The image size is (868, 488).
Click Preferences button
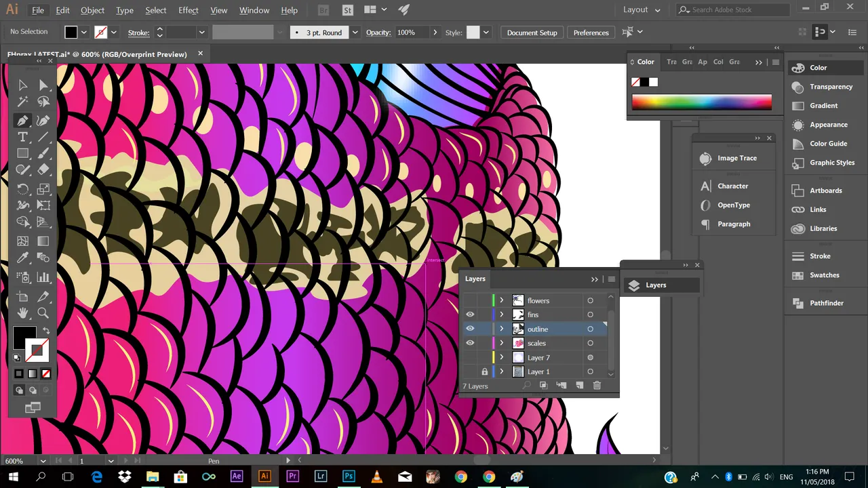(x=591, y=33)
